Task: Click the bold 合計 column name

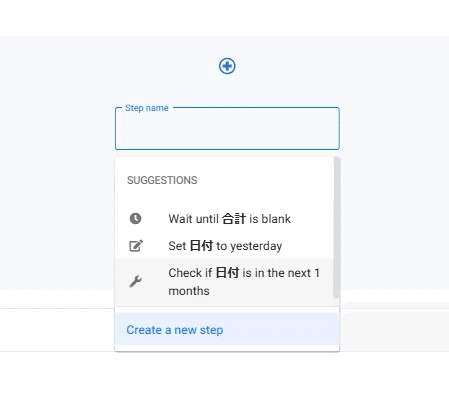Action: pos(234,219)
